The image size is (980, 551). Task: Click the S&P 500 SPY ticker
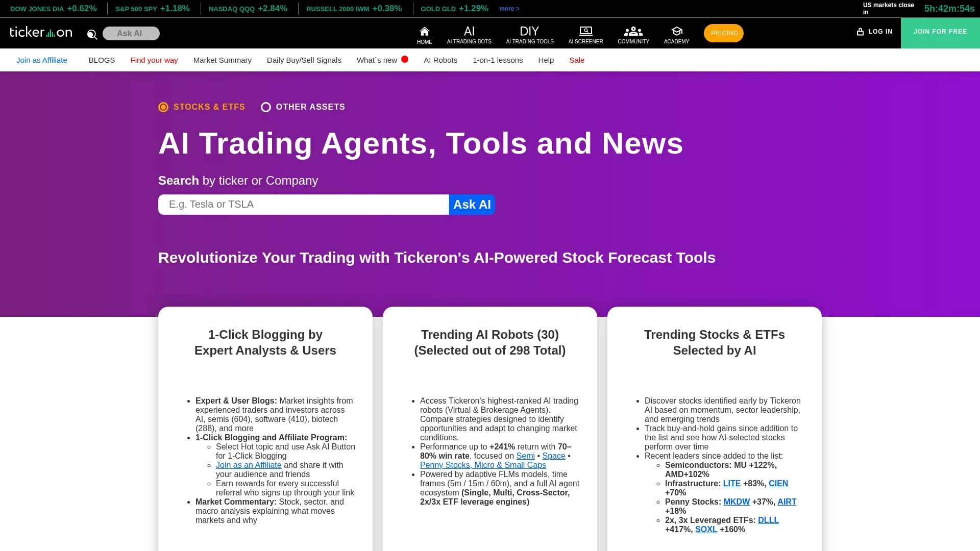click(153, 9)
